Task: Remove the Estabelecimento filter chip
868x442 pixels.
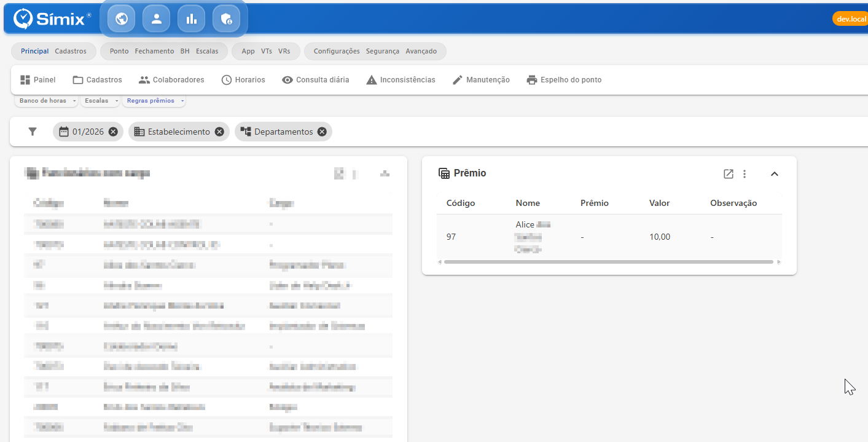Action: [219, 132]
